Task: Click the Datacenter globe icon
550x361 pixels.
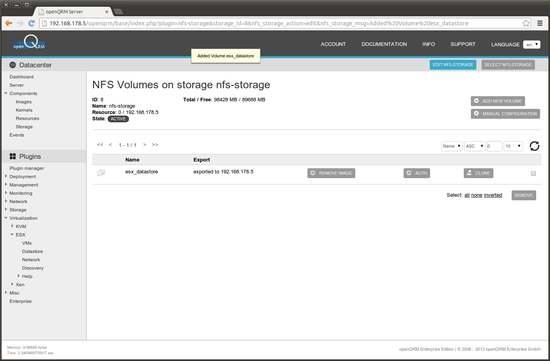Action: (x=13, y=65)
